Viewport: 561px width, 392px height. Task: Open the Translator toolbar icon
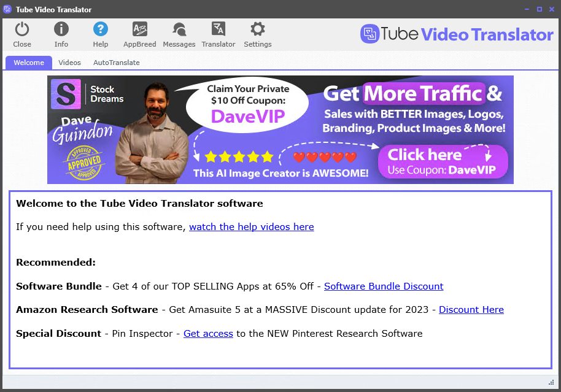pyautogui.click(x=219, y=29)
